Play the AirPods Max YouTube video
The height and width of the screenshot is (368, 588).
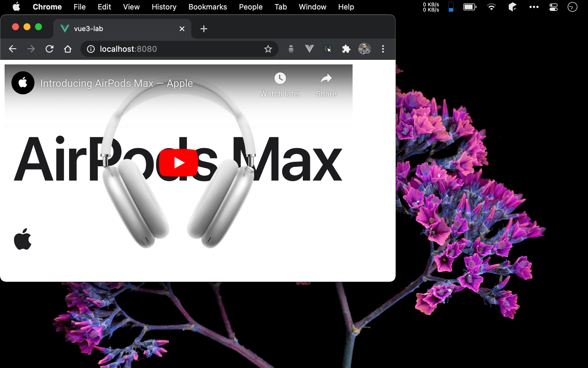coord(178,163)
